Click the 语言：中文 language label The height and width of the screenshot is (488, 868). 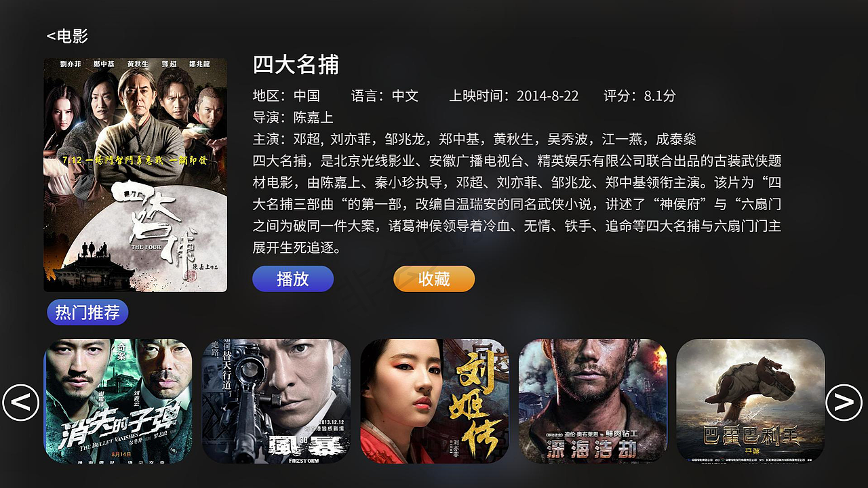384,96
